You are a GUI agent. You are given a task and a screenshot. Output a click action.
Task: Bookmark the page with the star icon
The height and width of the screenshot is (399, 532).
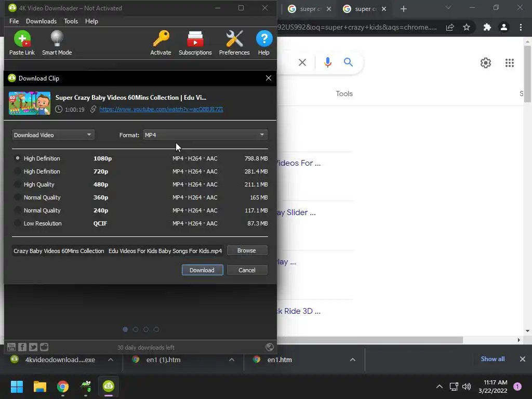point(467,27)
